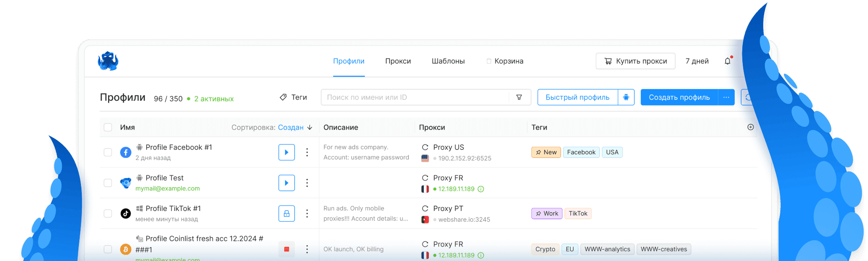Click the add column plus icon
This screenshot has width=868, height=261.
point(750,127)
